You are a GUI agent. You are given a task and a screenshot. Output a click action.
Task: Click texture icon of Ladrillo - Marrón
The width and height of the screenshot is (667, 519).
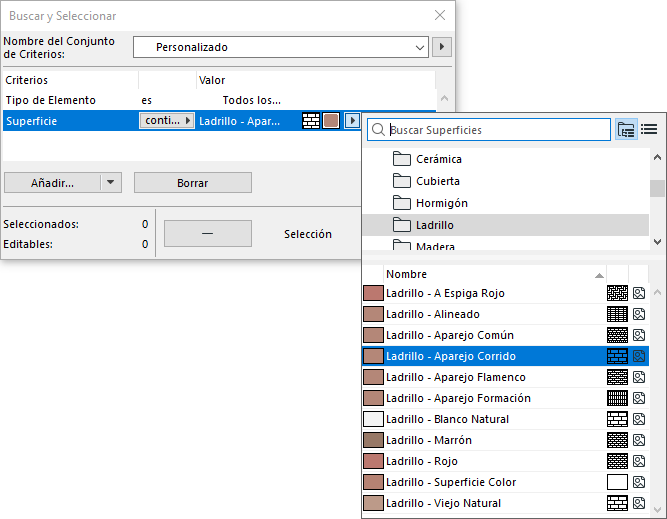coord(639,440)
